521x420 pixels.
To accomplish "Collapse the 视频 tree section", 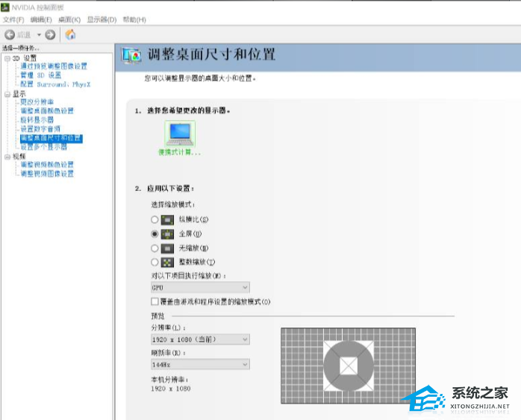I will click(x=7, y=157).
